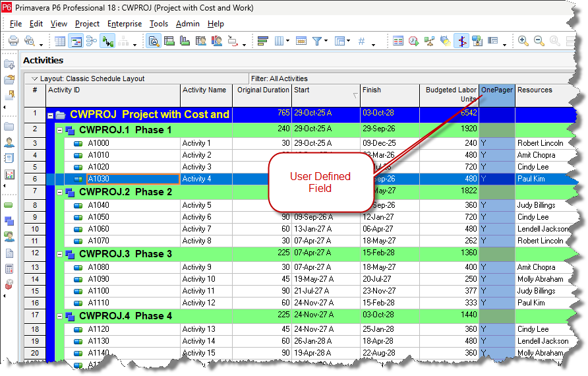Collapse the CWPROJ.2 Phase 2 group
This screenshot has width=588, height=376.
tap(59, 192)
